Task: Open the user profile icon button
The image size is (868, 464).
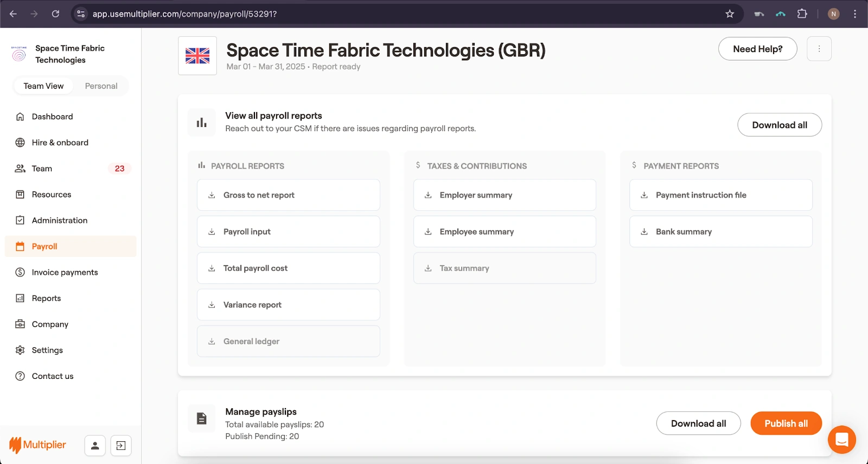Action: click(x=95, y=446)
